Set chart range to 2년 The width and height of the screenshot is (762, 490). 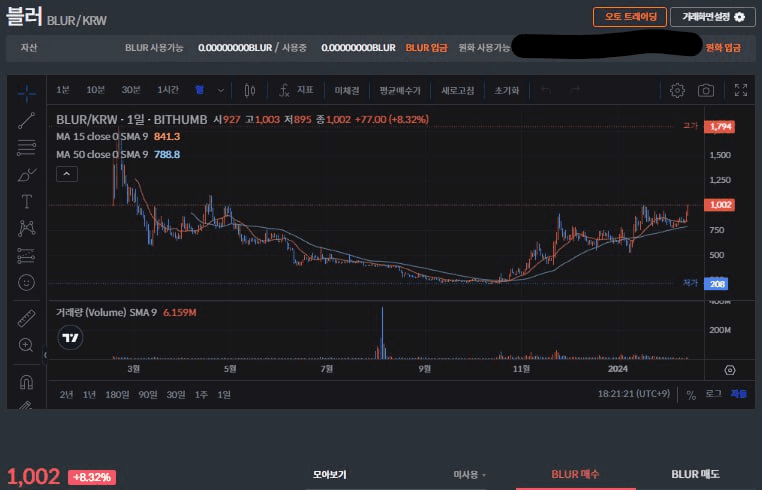[66, 395]
